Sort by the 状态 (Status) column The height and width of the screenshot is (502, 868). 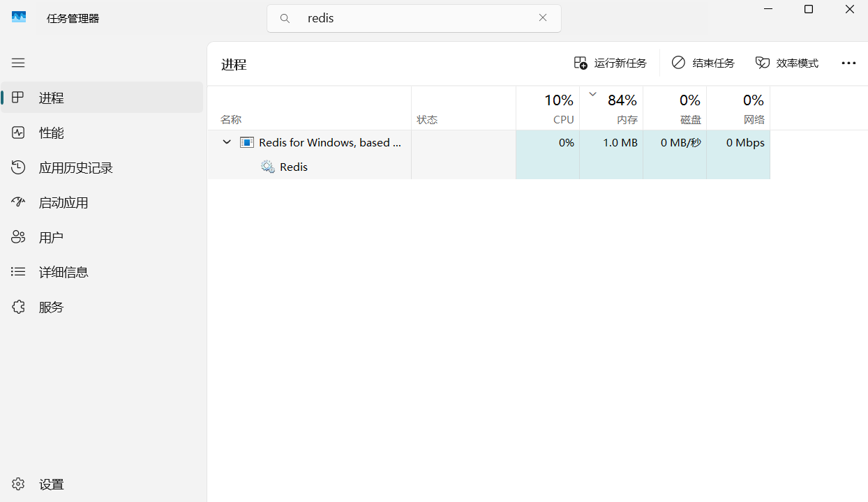tap(464, 108)
